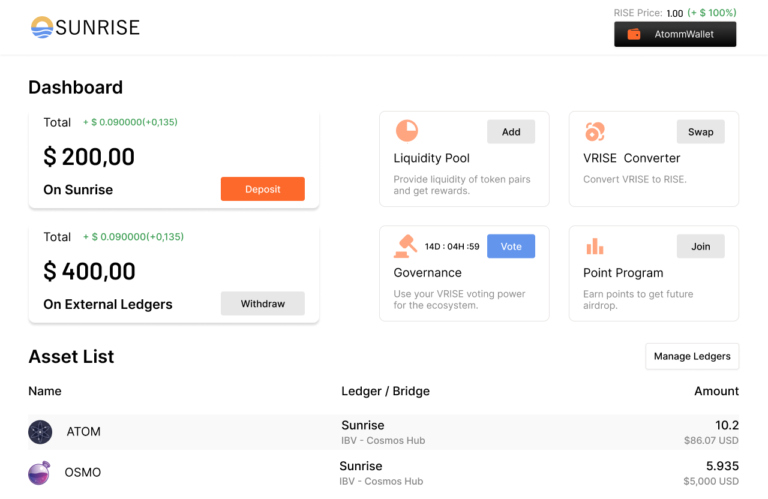Click the Amount column header
Screen dimensions: 768x499
click(717, 391)
